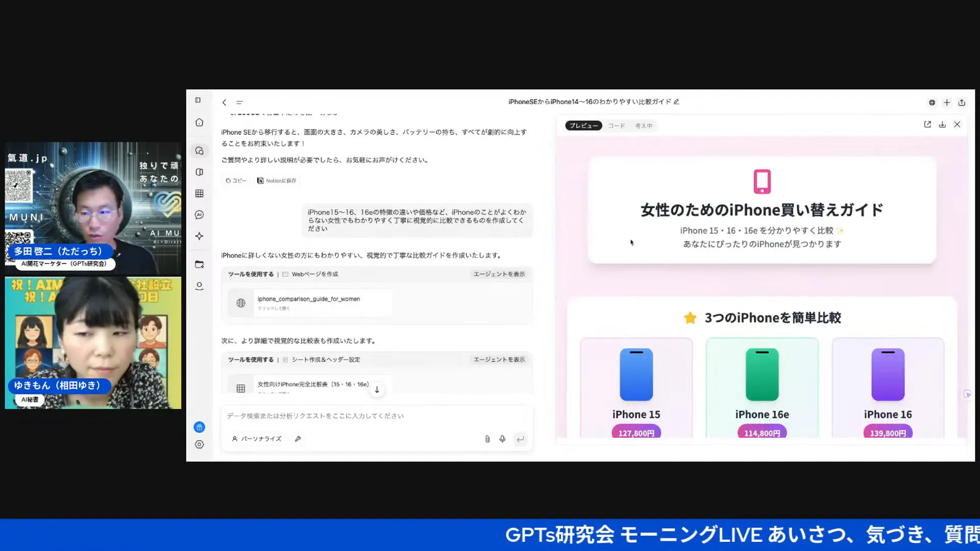Click the pink phone icon in guide header
The width and height of the screenshot is (980, 551).
tap(762, 182)
